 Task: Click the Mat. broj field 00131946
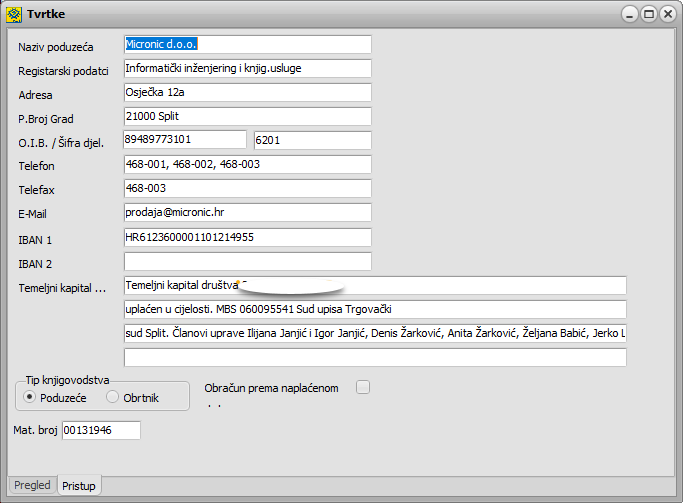[x=101, y=430]
